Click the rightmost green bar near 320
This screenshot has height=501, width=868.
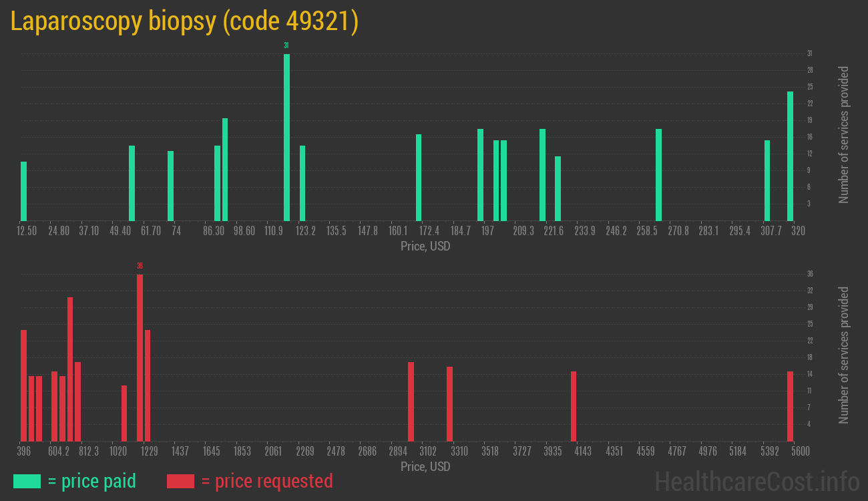pos(790,156)
